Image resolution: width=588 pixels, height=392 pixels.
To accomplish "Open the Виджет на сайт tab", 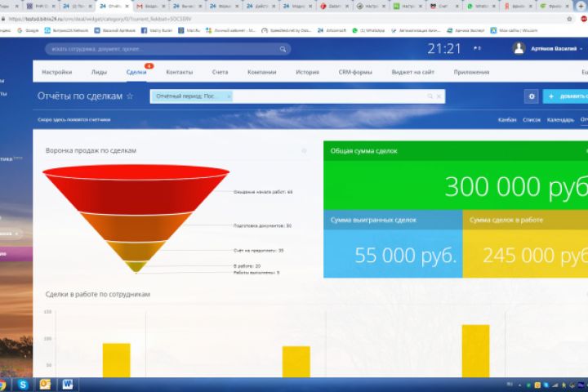I will [x=413, y=72].
